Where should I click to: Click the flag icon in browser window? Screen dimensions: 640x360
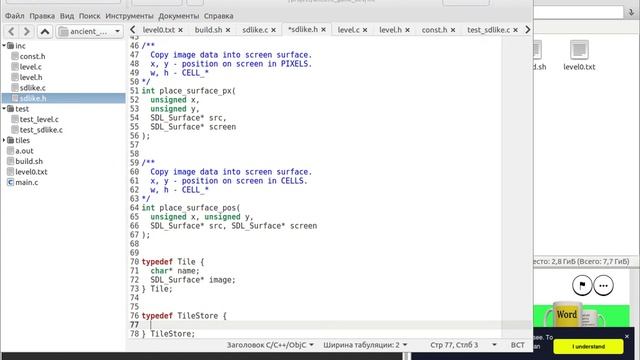[x=582, y=285]
